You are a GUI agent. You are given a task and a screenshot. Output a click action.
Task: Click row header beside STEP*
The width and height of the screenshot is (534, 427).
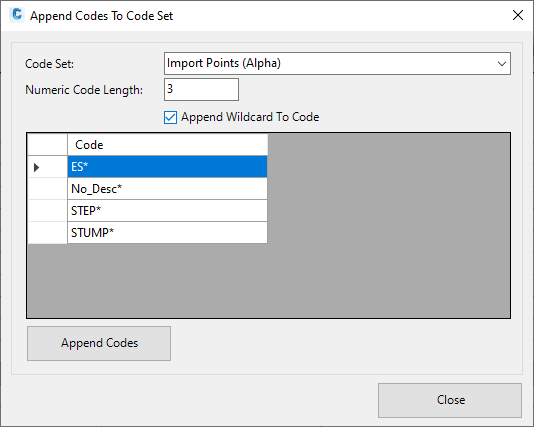[x=47, y=211]
